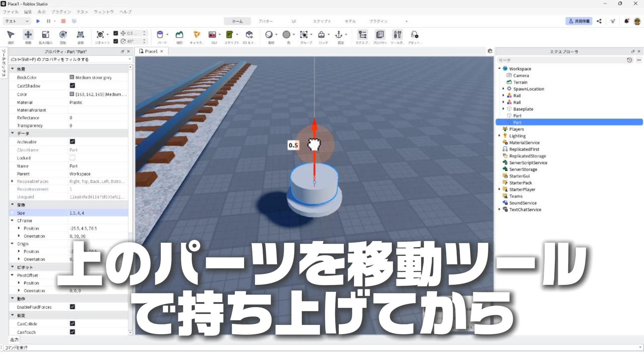Collapse the Workspace tree node
Image resolution: width=644 pixels, height=362 pixels.
[x=499, y=69]
